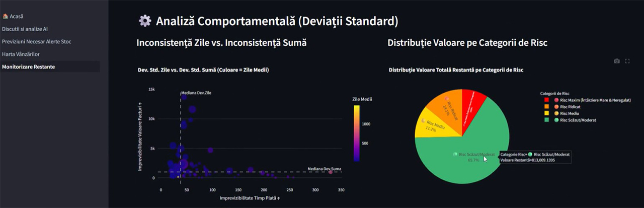
Task: Click the topmost bubble near Mediana Dev.Zile
Action: tap(184, 97)
